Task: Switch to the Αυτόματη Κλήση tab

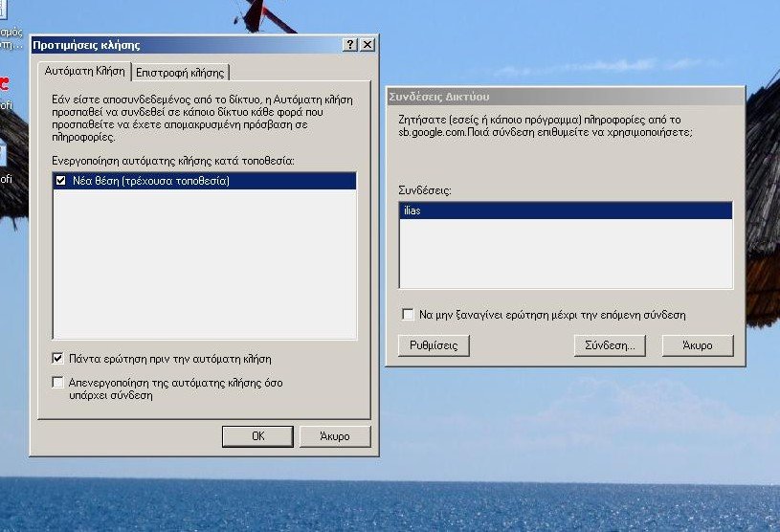Action: tap(84, 72)
